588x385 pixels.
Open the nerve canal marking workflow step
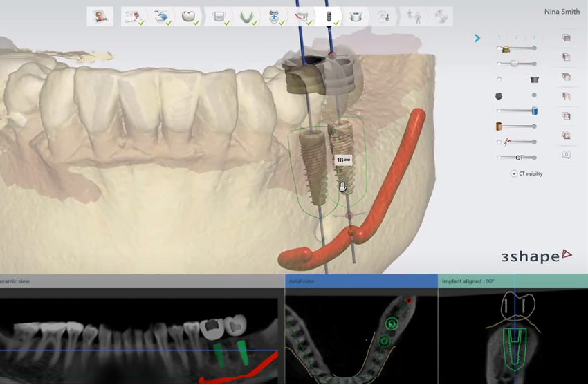(x=302, y=17)
